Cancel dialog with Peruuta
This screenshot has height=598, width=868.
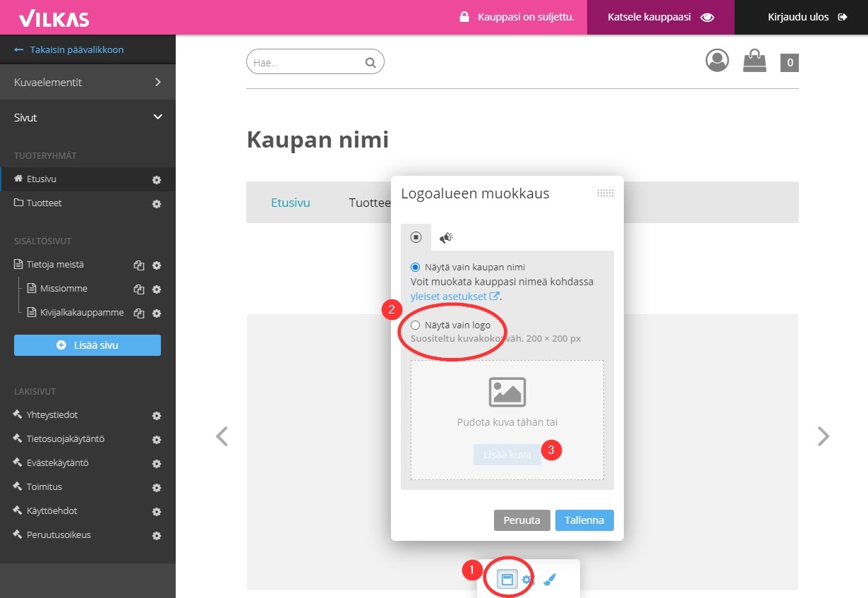(522, 520)
